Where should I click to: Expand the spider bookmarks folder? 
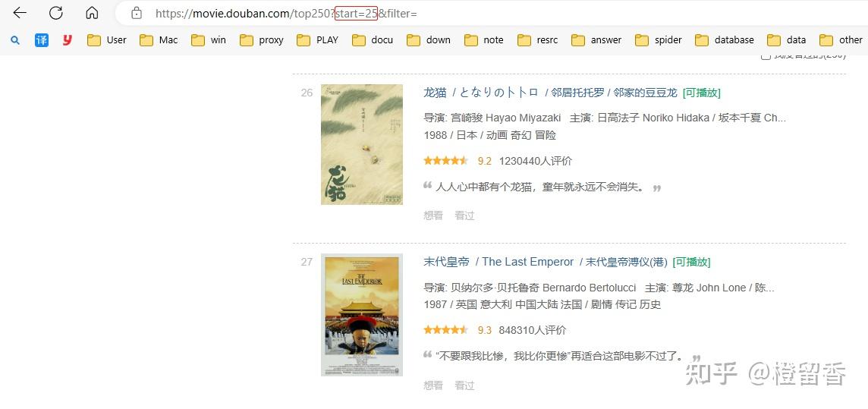click(x=658, y=40)
